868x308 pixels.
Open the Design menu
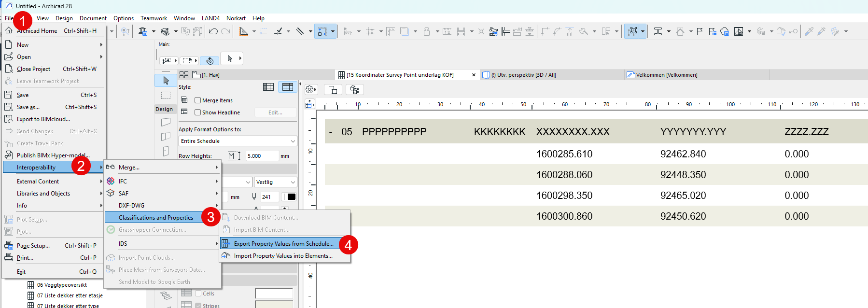[64, 18]
